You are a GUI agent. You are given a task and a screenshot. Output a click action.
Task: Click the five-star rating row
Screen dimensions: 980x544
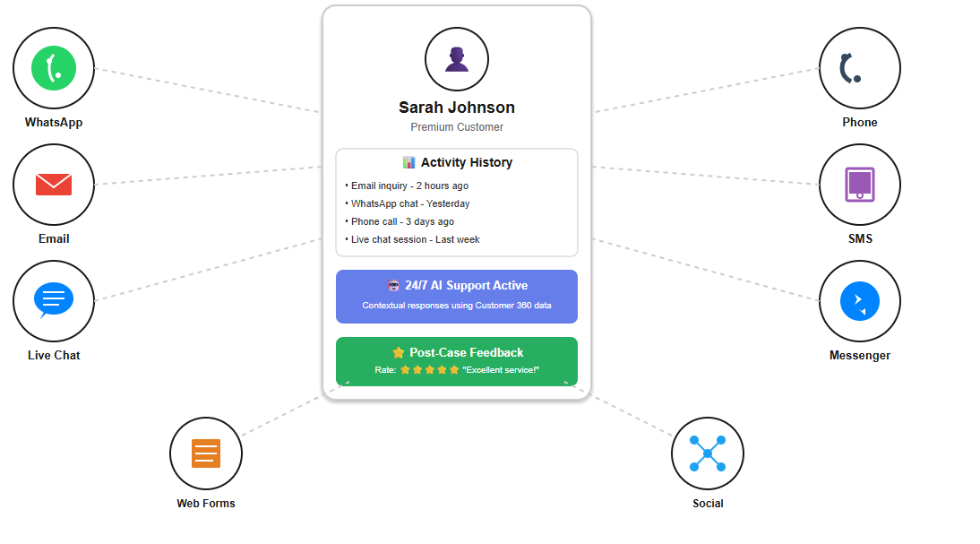coord(429,370)
